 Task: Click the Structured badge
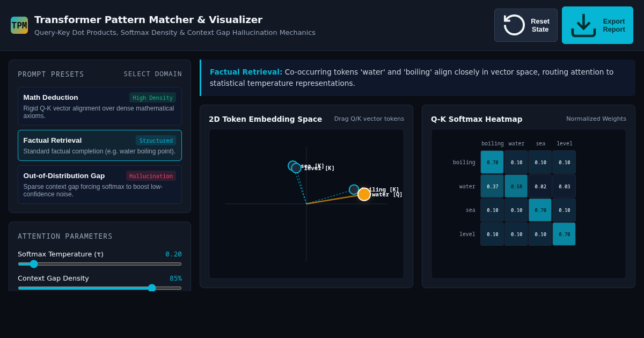(x=156, y=141)
